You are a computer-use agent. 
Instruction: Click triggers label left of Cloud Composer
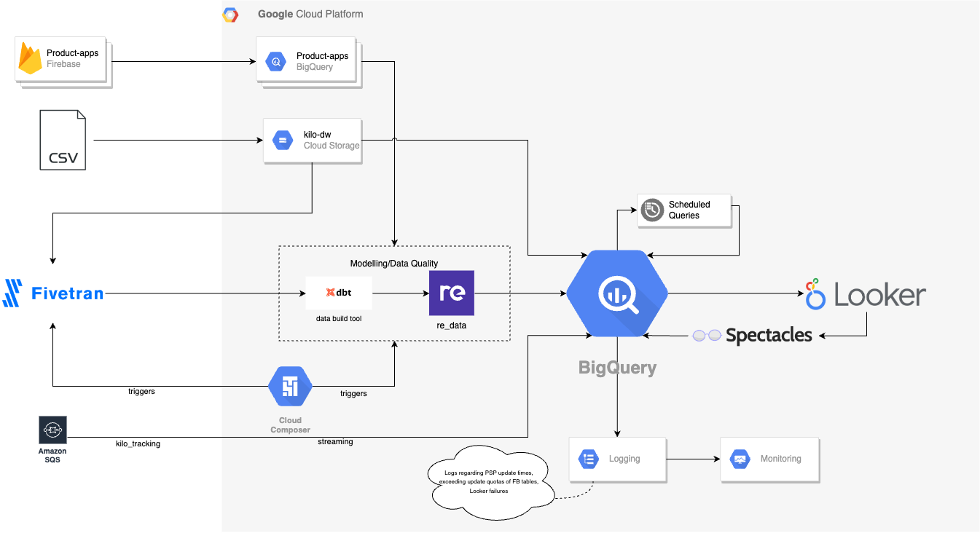141,391
